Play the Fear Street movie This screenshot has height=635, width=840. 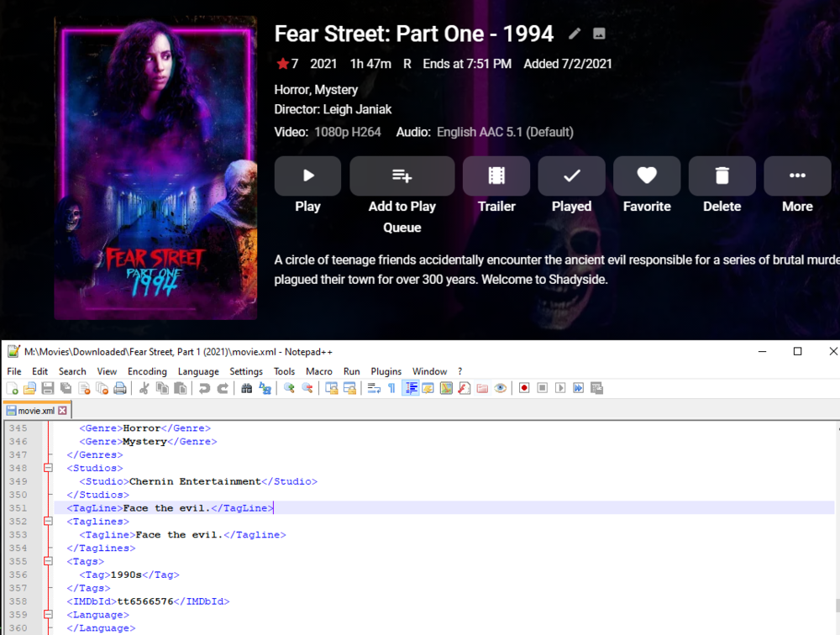[x=307, y=176]
